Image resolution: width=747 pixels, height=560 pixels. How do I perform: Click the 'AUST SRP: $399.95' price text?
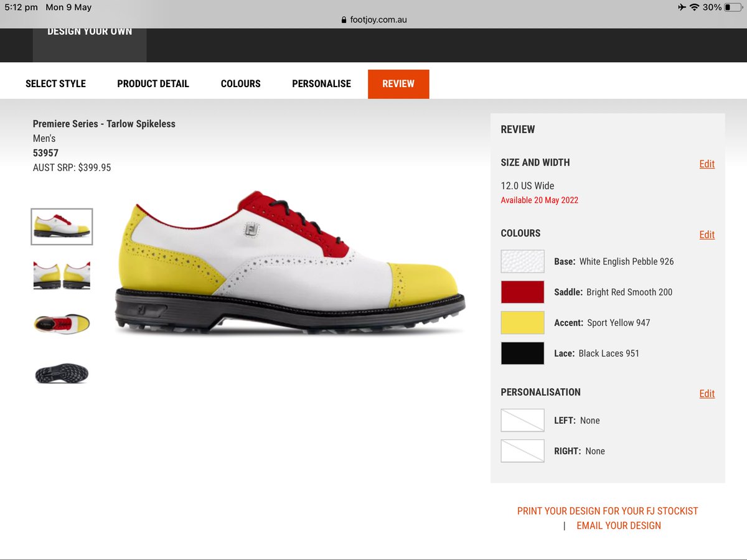pos(72,167)
